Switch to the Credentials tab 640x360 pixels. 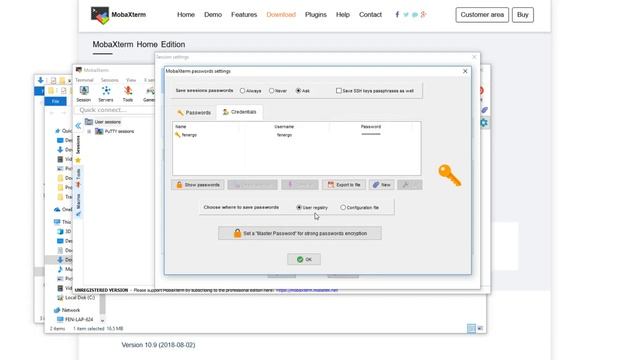[x=240, y=112]
